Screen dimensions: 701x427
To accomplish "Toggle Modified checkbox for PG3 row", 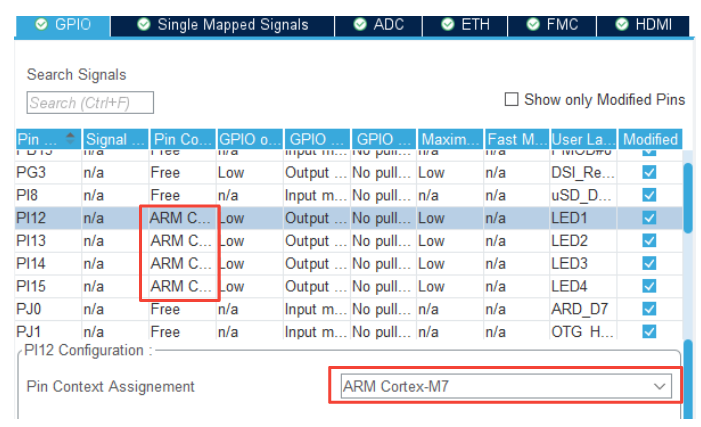I will click(x=649, y=173).
